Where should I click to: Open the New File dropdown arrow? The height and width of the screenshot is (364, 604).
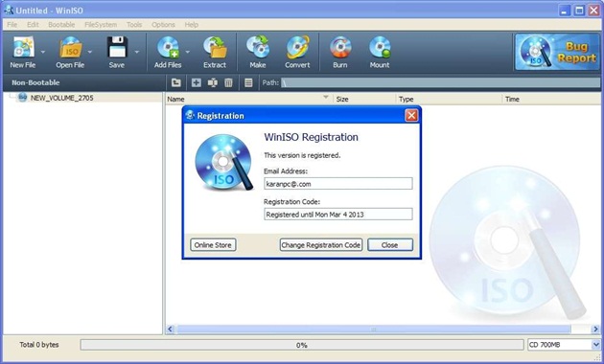[43, 52]
